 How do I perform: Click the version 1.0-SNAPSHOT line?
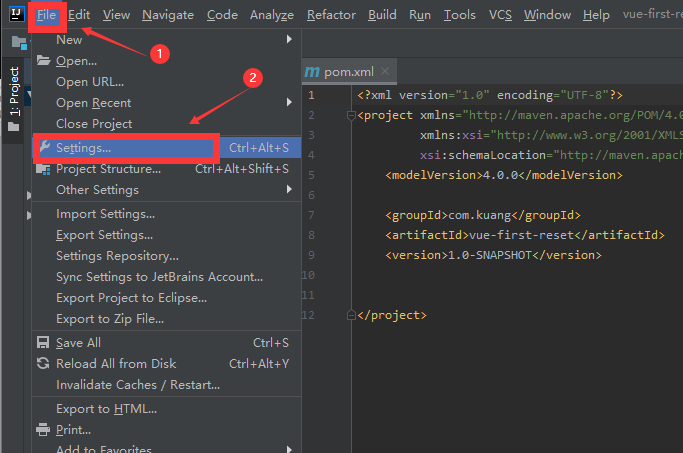493,255
